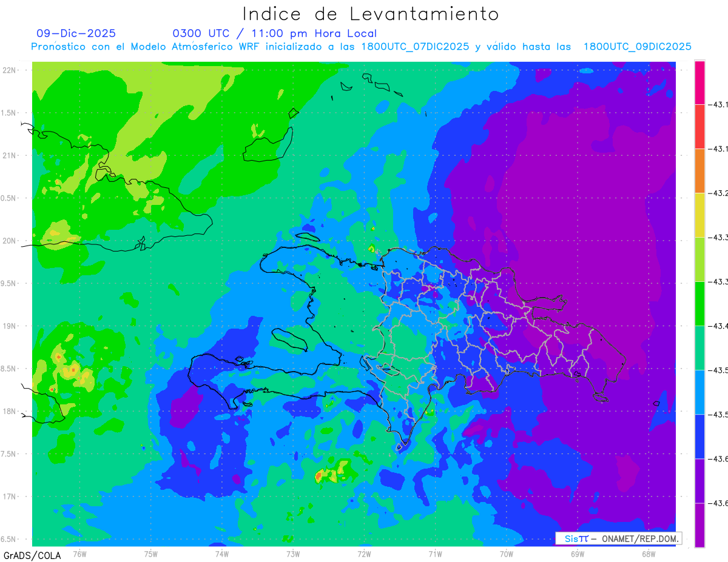Select the red swatch in the color legend
This screenshot has height=562, width=728.
coord(699,127)
